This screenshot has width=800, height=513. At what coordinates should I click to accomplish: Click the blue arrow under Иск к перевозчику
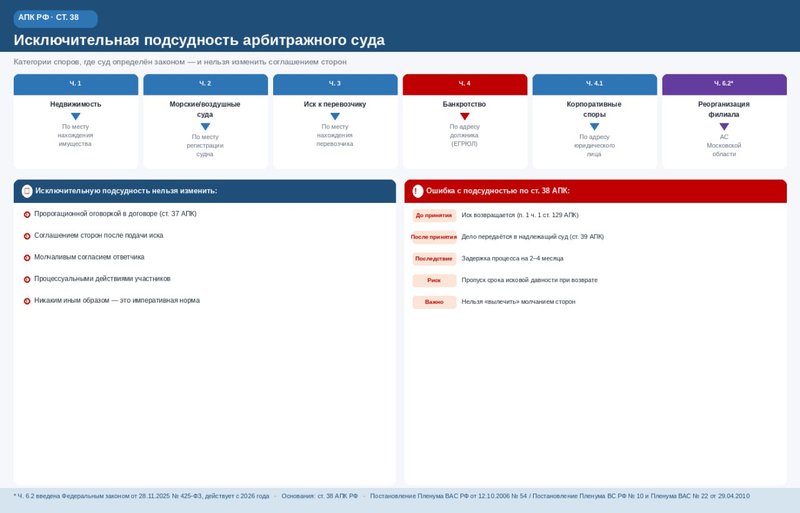pyautogui.click(x=335, y=116)
